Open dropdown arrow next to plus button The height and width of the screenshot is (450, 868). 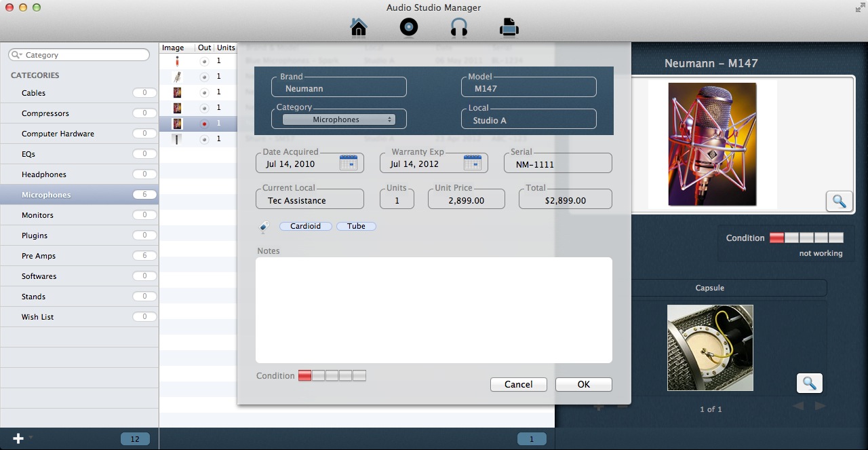tap(31, 438)
